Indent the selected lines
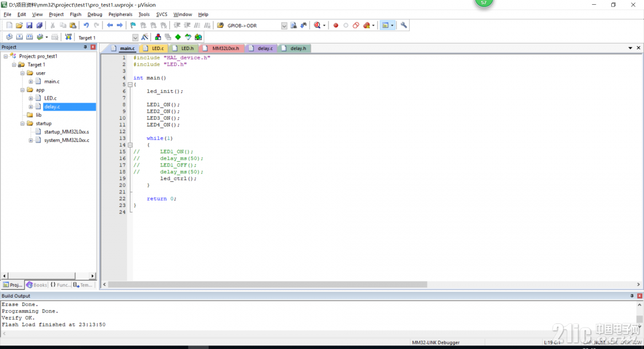Screen dimensions: 644x349 177,26
